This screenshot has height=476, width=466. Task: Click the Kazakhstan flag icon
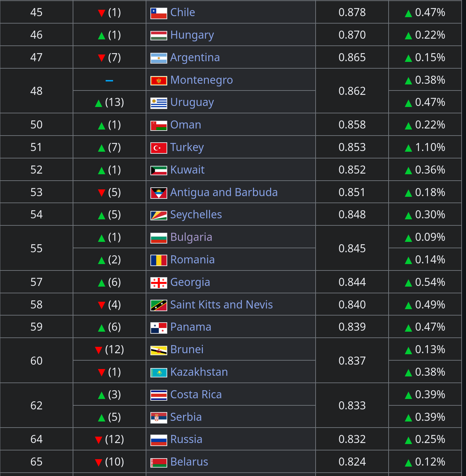click(158, 373)
